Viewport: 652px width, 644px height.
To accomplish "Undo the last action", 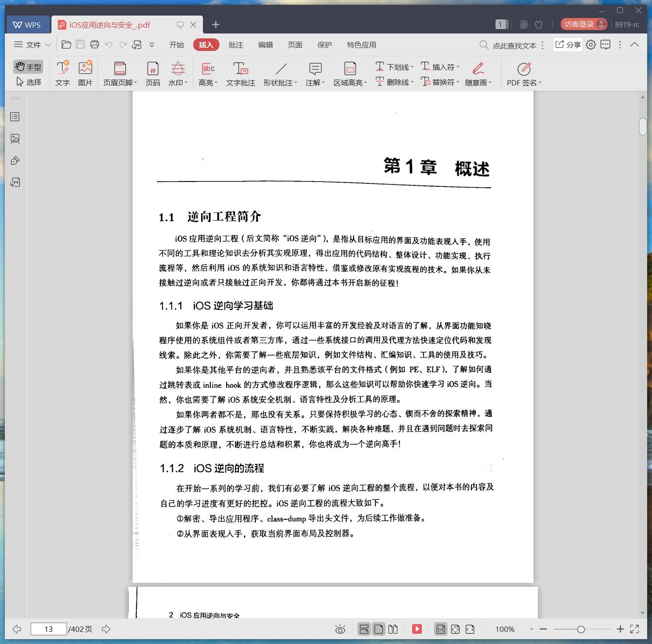I will pyautogui.click(x=109, y=45).
